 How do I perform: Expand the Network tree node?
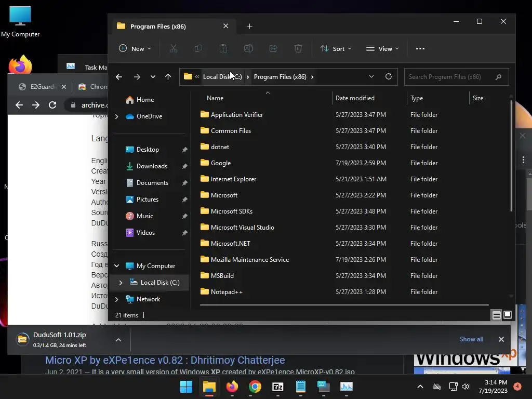117,299
